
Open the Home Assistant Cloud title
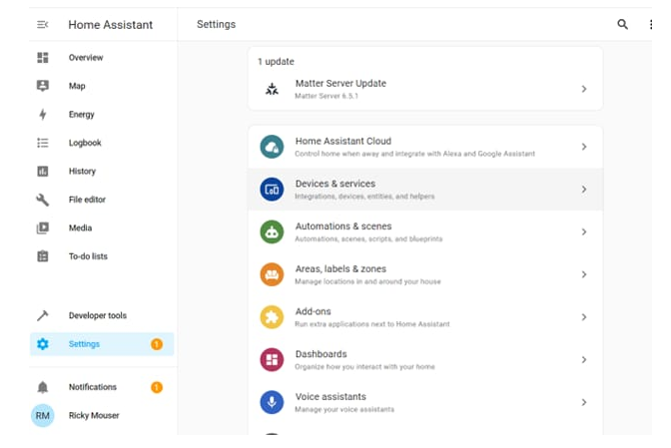(343, 141)
